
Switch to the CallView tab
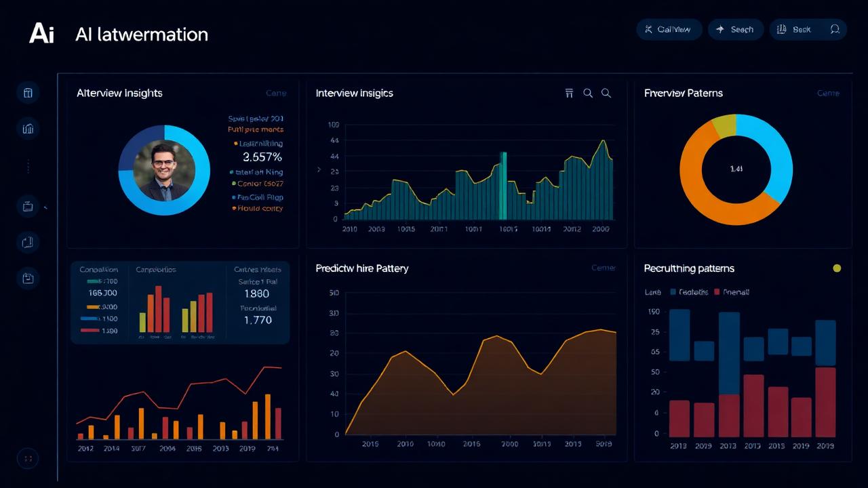(669, 29)
